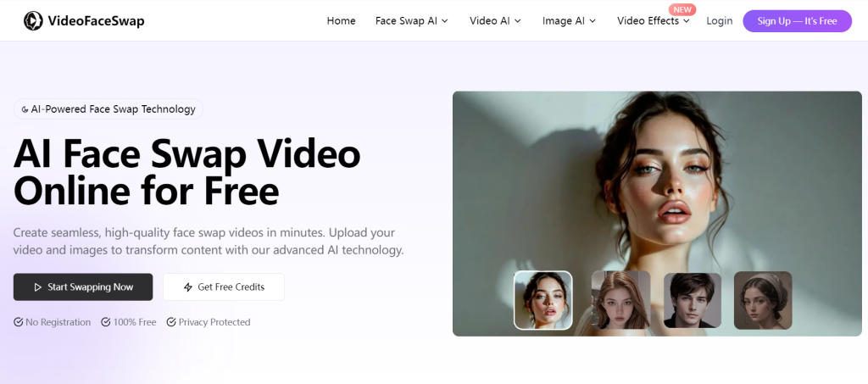Image resolution: width=868 pixels, height=384 pixels.
Task: Click the 100% Free text
Action: (x=135, y=322)
